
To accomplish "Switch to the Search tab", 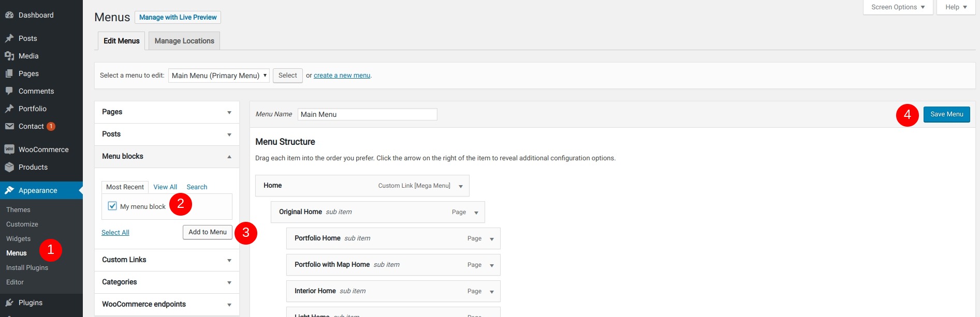I will click(x=197, y=187).
